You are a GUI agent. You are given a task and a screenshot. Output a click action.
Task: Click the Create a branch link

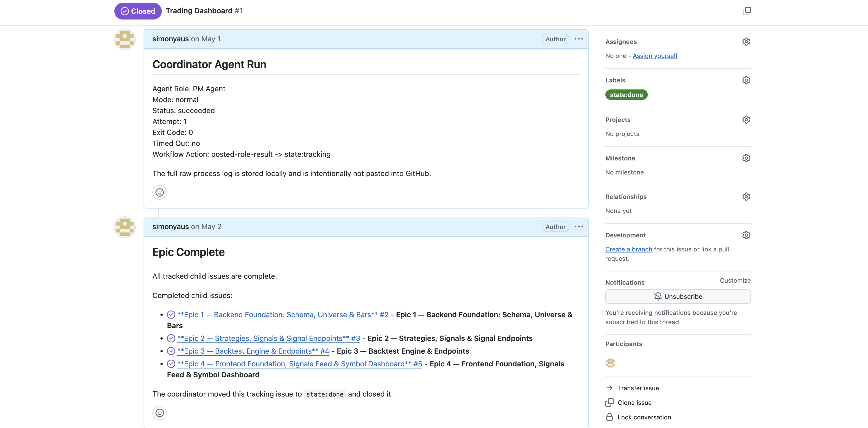[629, 249]
